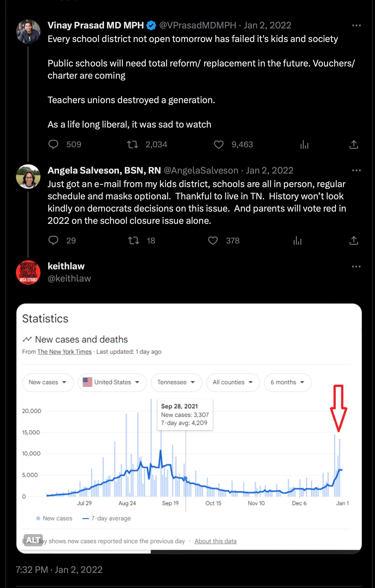
Task: Expand the Tennessee state dropdown
Action: [x=176, y=382]
